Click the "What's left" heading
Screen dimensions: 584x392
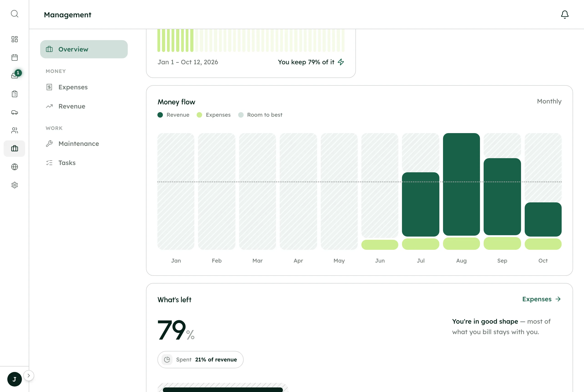click(x=174, y=299)
